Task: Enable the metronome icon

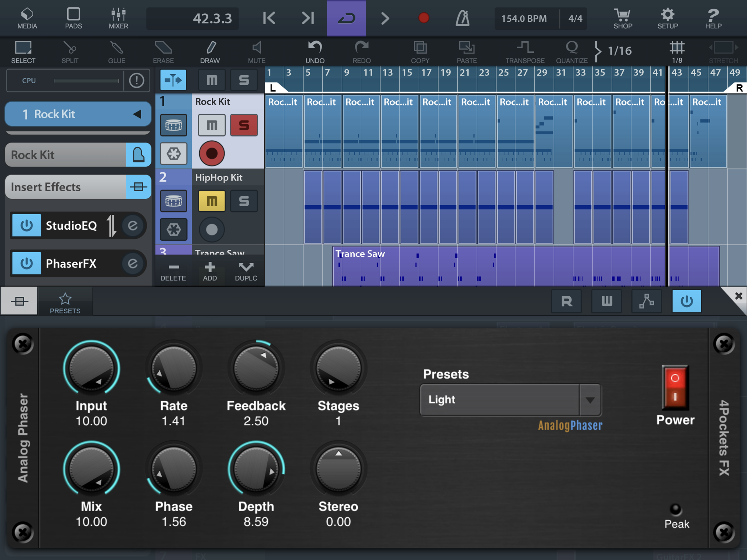Action: 462,18
